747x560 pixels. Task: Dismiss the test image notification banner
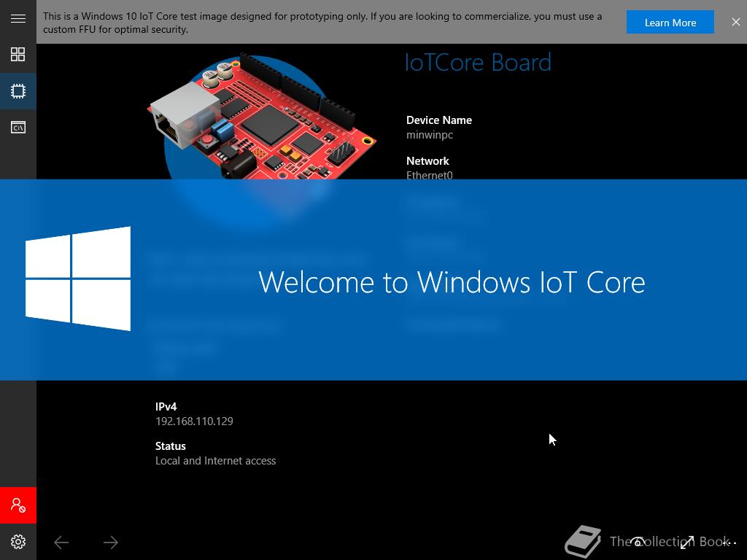pyautogui.click(x=735, y=22)
